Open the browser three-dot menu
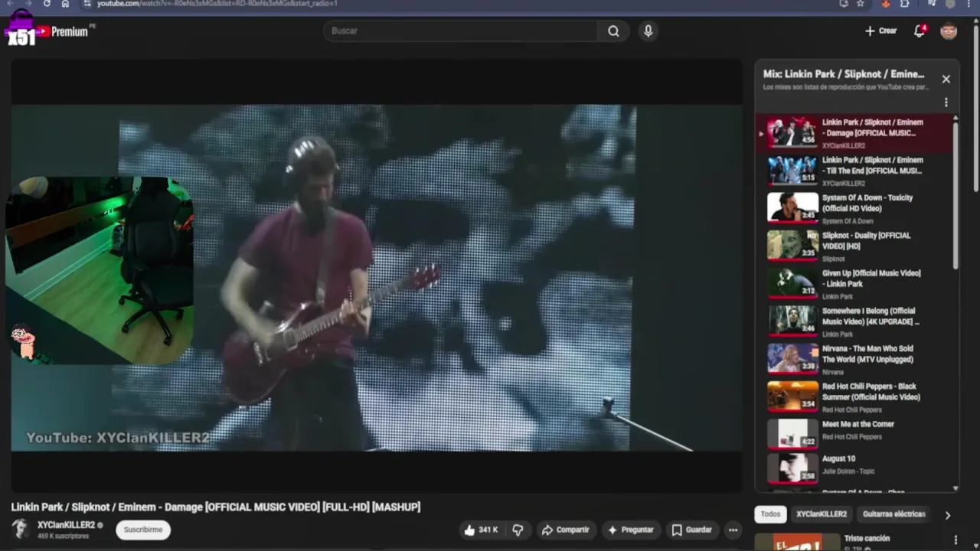The width and height of the screenshot is (980, 551). coord(970,4)
